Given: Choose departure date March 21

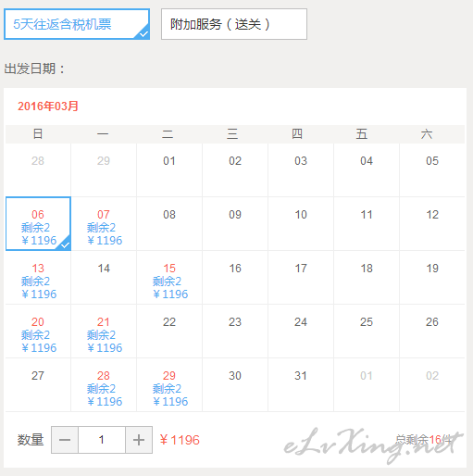Looking at the screenshot, I should [104, 332].
